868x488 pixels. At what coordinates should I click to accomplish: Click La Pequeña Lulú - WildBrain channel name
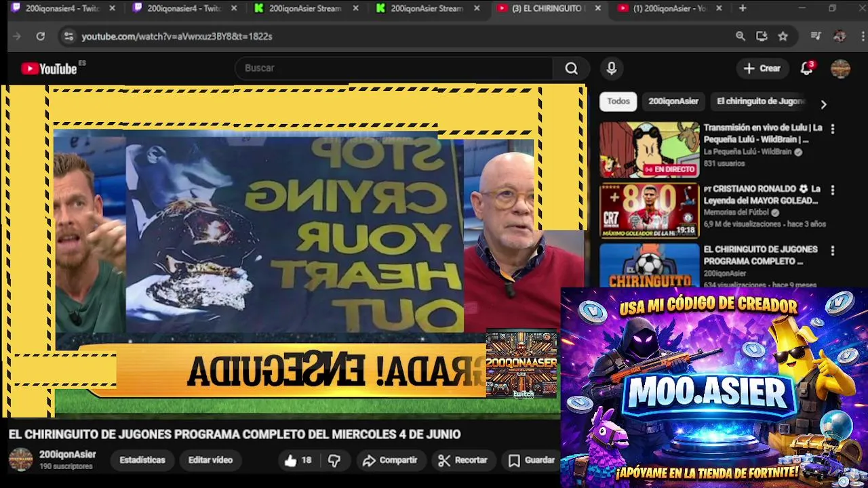pos(747,152)
